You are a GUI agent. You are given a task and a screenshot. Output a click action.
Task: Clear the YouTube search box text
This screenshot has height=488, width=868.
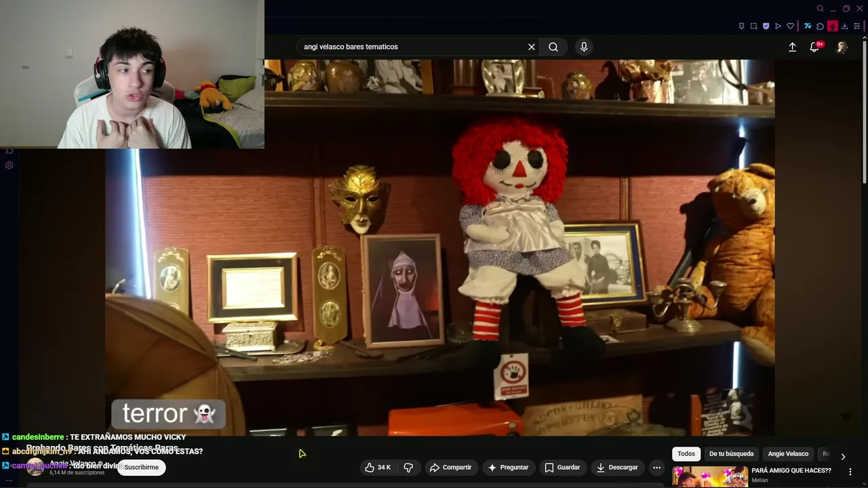tap(532, 47)
